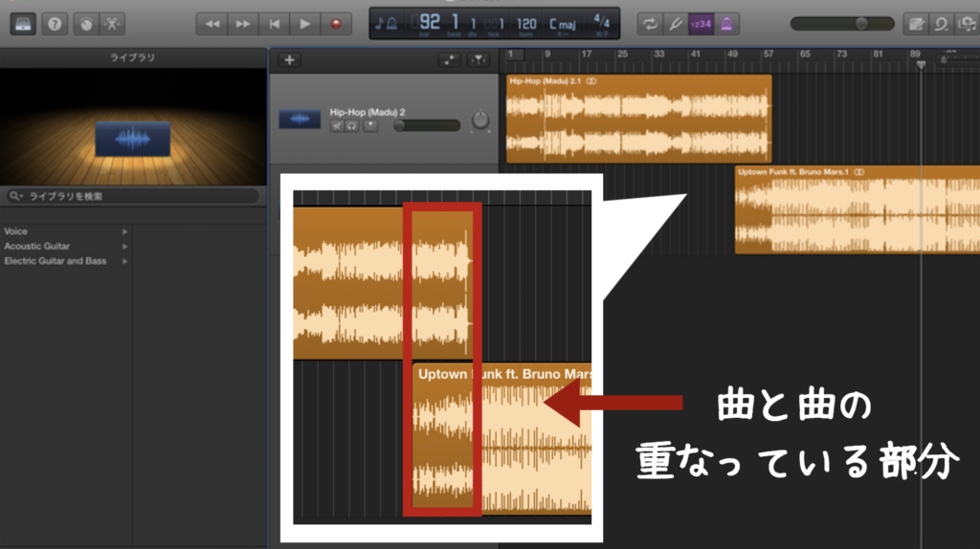
Task: Toggle the Library panel button
Action: pyautogui.click(x=23, y=24)
